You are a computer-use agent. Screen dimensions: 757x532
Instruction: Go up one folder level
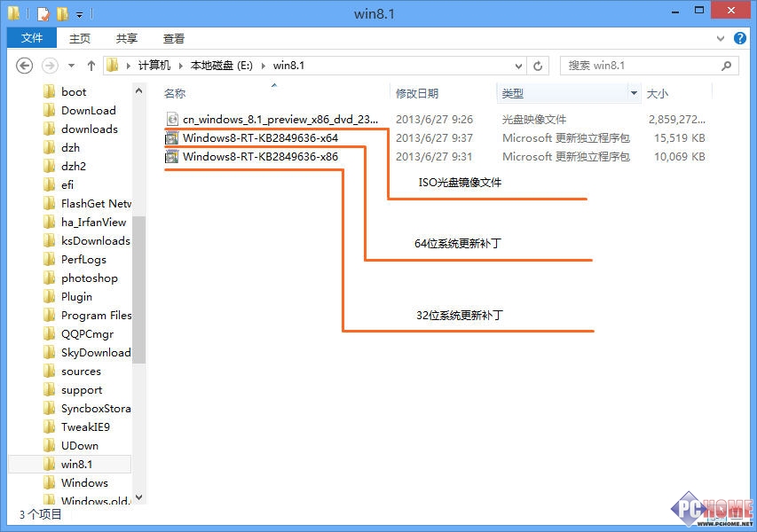click(91, 66)
